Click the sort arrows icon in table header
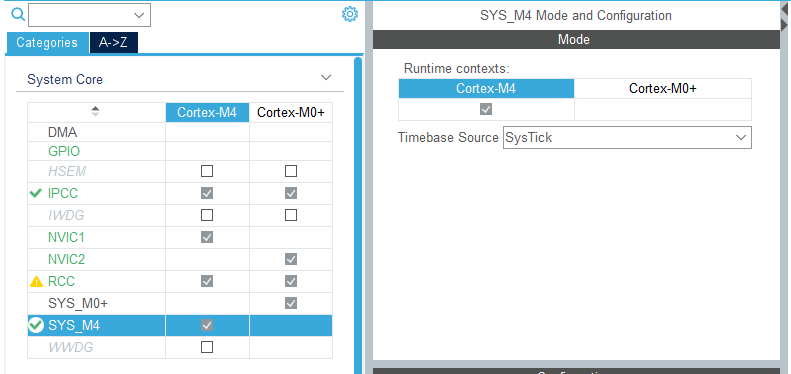Image resolution: width=791 pixels, height=374 pixels. point(95,112)
